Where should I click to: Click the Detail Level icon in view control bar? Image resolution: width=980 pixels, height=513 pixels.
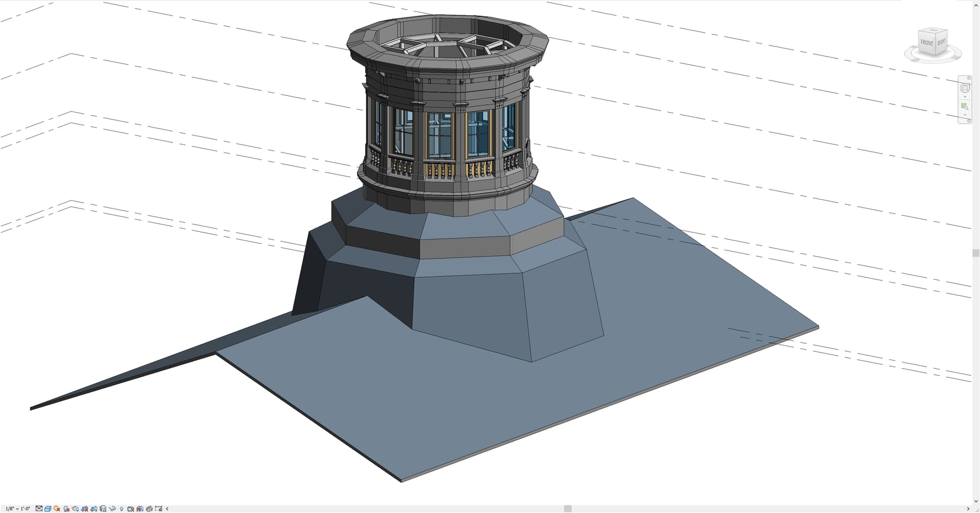pyautogui.click(x=39, y=509)
